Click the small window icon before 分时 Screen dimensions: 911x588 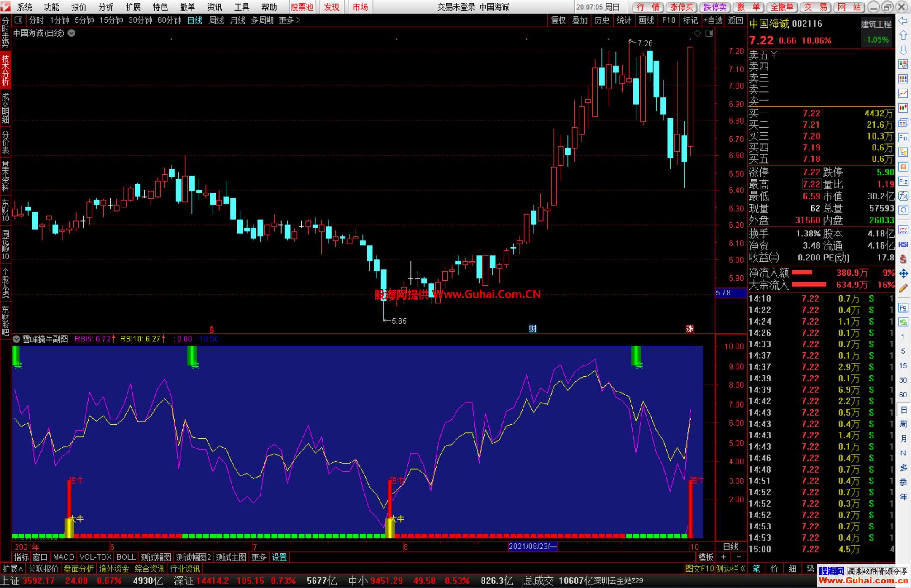pyautogui.click(x=18, y=20)
